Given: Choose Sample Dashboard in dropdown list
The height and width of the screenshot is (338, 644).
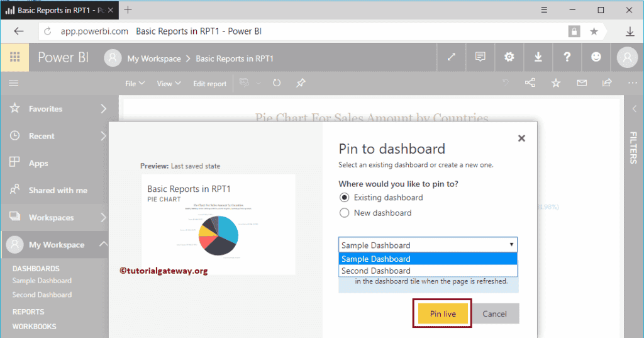Looking at the screenshot, I should point(428,259).
